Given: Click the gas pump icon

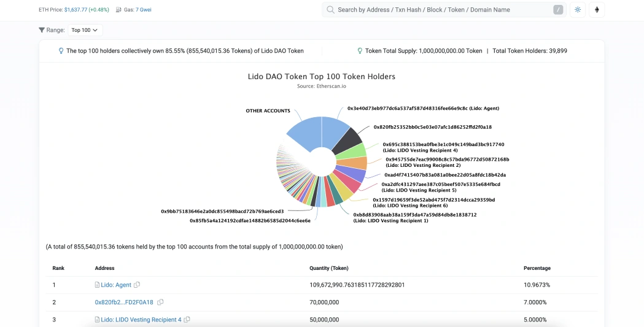Looking at the screenshot, I should 118,10.
